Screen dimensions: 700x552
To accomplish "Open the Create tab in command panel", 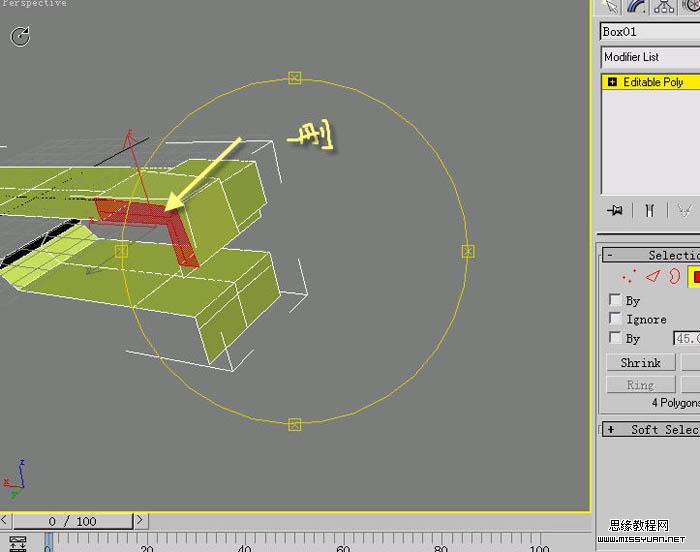I will [x=609, y=6].
